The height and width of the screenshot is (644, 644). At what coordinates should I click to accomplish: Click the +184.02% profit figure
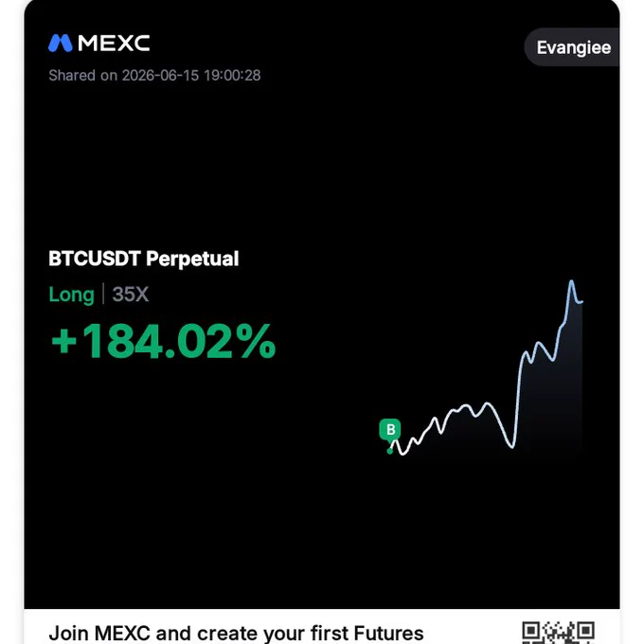[163, 341]
